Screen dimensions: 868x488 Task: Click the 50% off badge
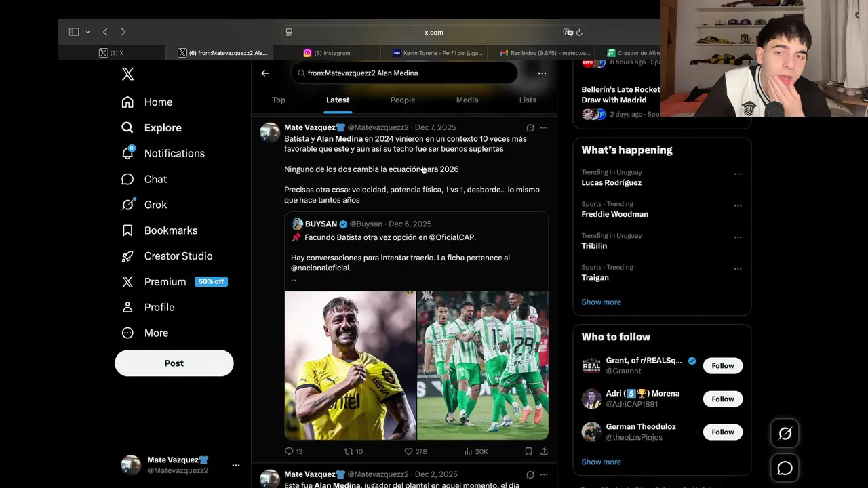click(x=211, y=282)
